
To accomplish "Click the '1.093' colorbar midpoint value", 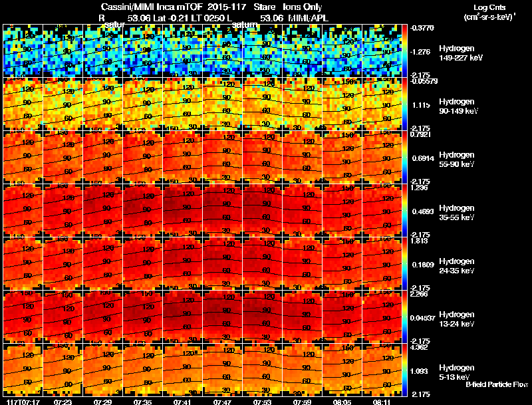I will coord(420,372).
